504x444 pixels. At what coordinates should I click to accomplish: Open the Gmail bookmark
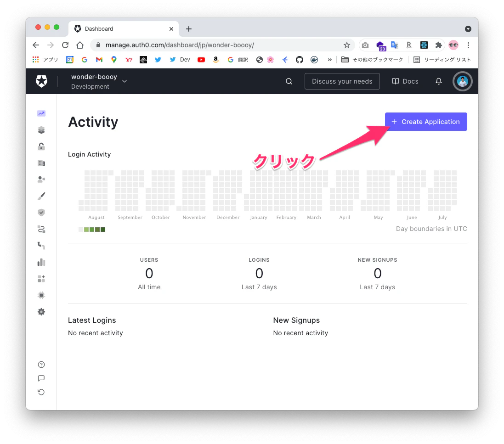(x=99, y=60)
